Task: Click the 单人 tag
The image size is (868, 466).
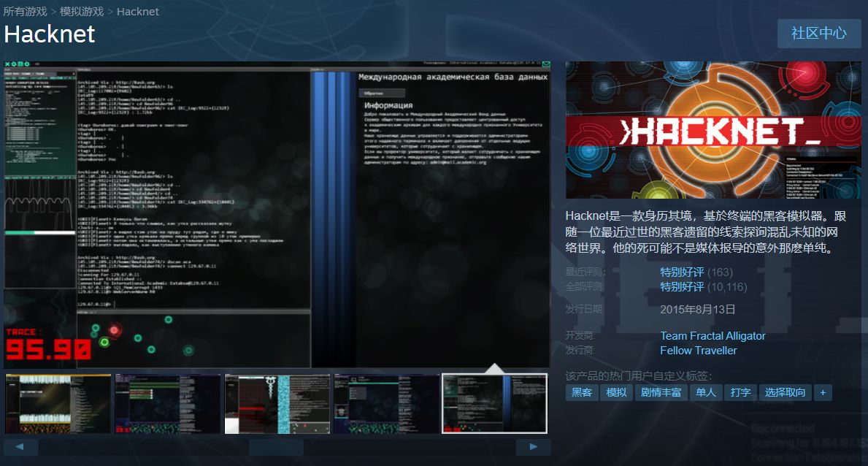Action: (705, 392)
